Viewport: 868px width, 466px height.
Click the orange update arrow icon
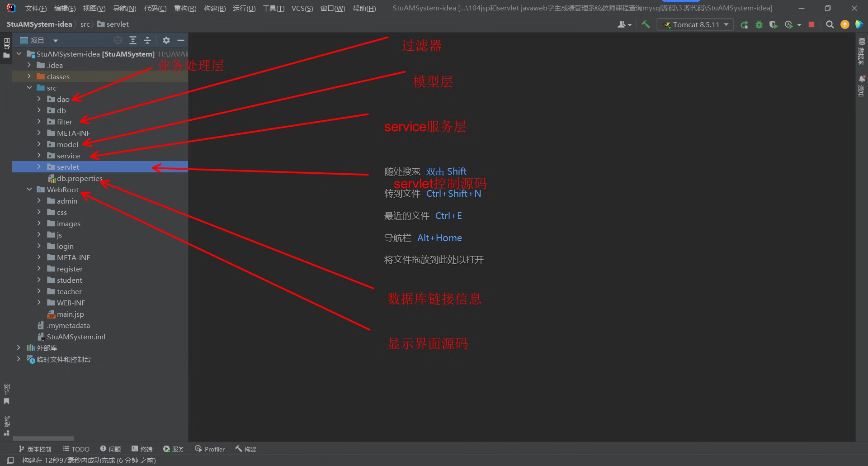[x=844, y=25]
